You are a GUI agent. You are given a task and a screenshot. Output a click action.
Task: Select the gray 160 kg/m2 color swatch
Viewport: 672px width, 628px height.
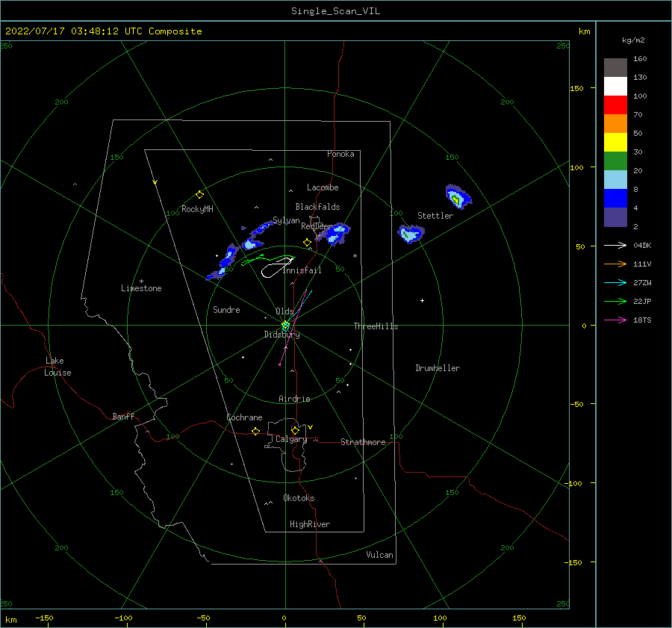pyautogui.click(x=615, y=68)
